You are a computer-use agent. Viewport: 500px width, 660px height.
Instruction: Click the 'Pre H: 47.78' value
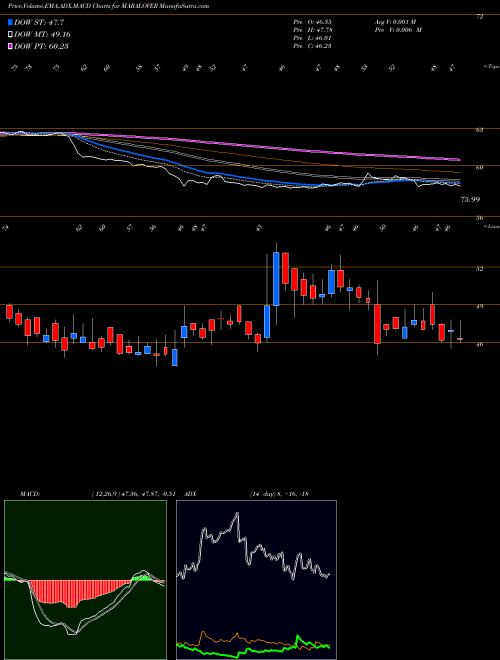(312, 29)
